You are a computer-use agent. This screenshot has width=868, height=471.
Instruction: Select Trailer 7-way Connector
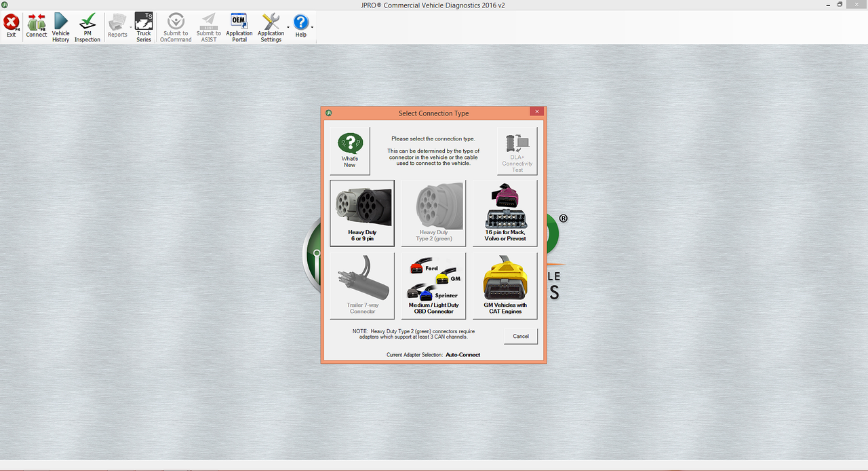click(x=362, y=285)
